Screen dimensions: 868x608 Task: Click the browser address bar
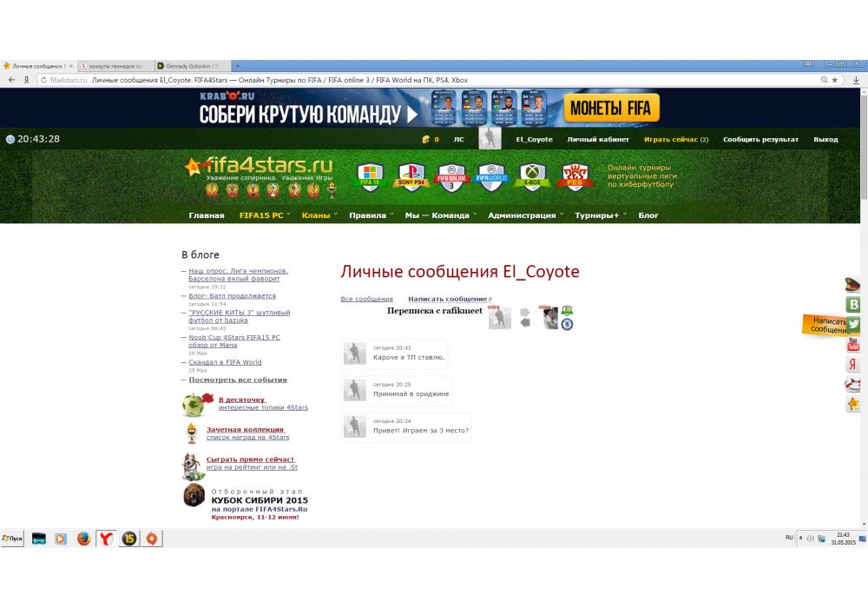[x=434, y=79]
